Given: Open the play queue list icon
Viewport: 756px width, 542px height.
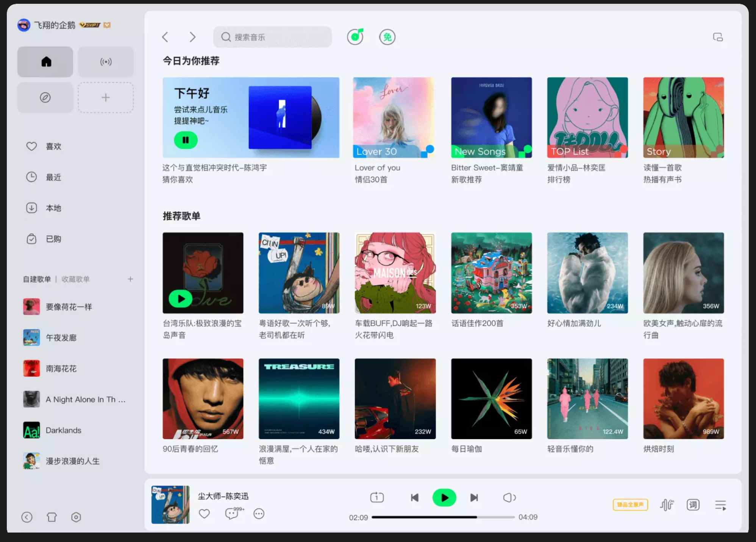Looking at the screenshot, I should tap(720, 505).
